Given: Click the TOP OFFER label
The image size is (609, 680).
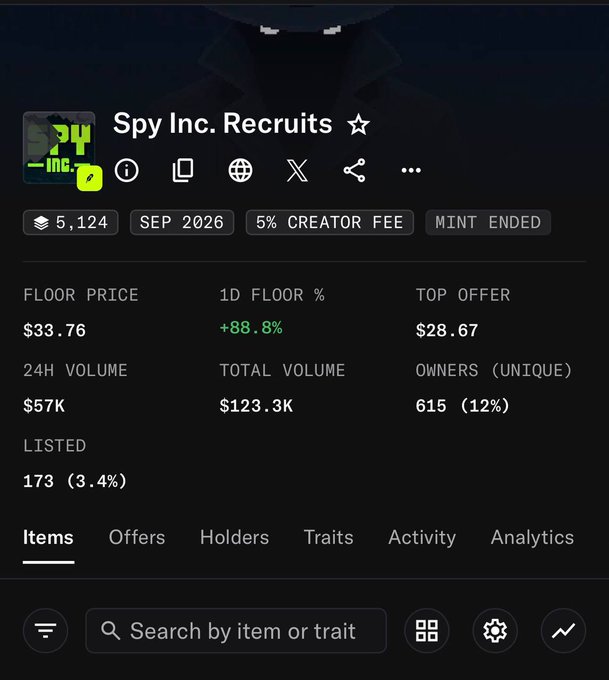Looking at the screenshot, I should click(x=463, y=295).
